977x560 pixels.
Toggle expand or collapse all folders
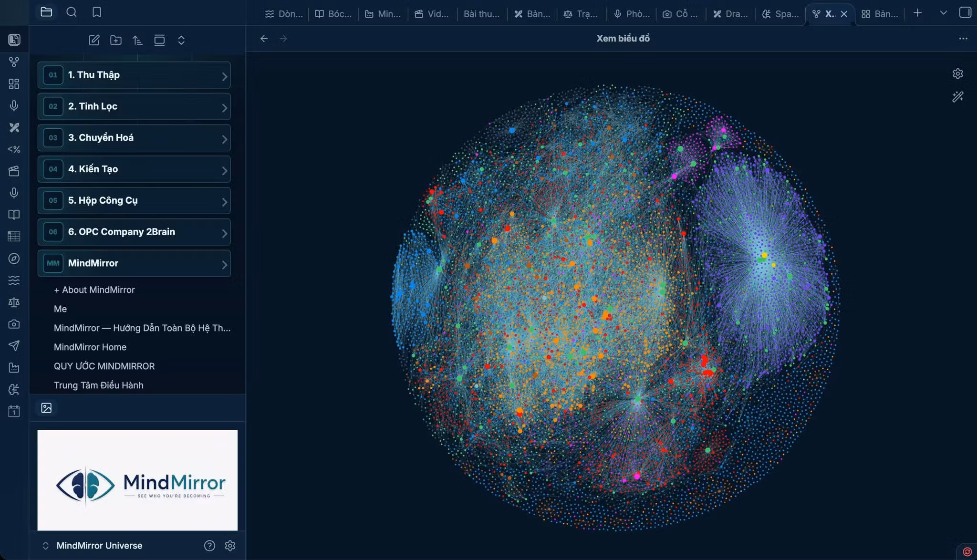pos(181,40)
